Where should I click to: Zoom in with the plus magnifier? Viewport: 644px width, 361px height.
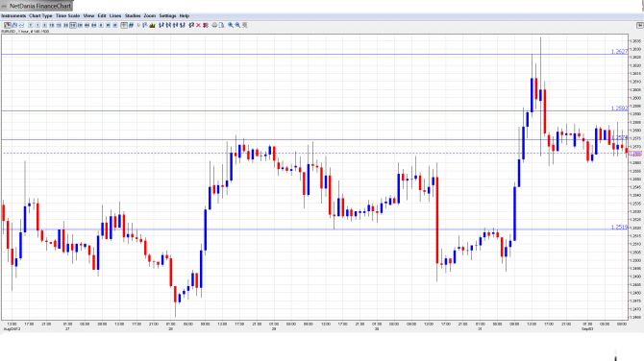(x=231, y=25)
